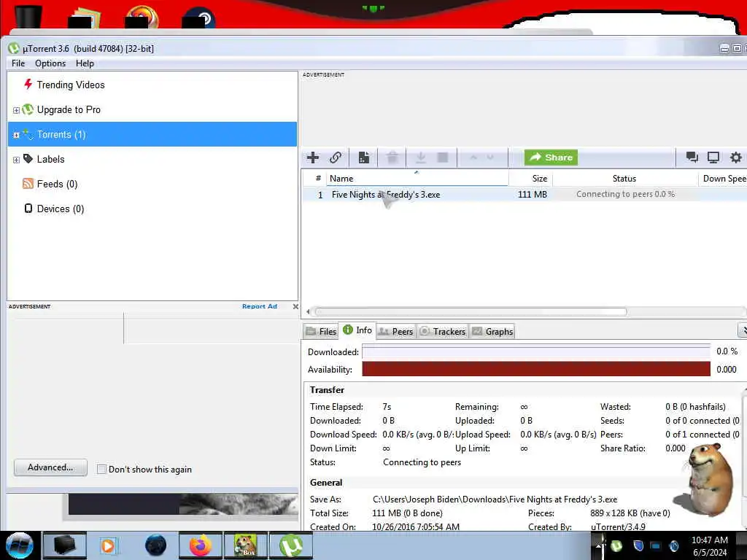Open Preferences gear icon
Viewport: 747px width, 560px height.
coord(735,157)
